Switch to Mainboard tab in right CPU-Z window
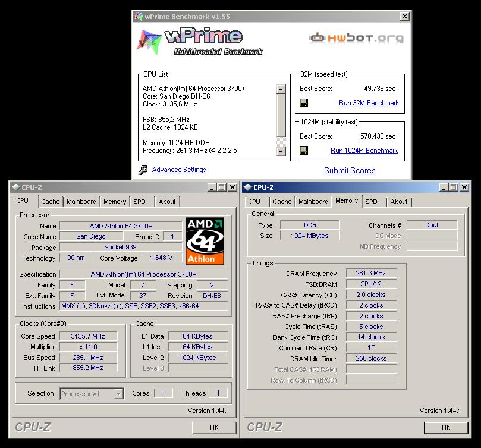 click(313, 202)
